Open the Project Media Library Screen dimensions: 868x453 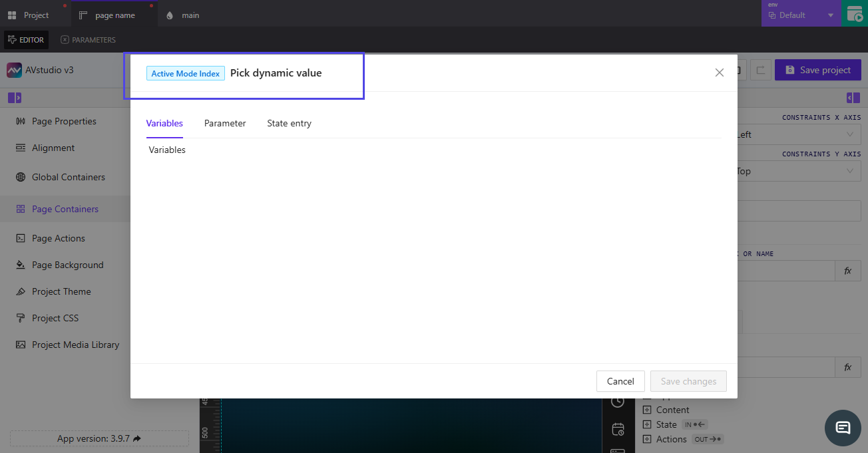pos(75,345)
